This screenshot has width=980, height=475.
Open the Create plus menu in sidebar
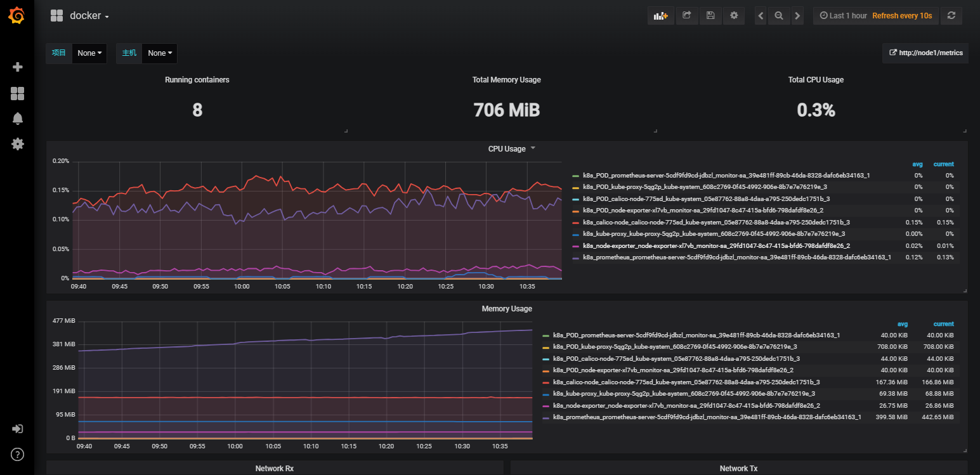tap(18, 67)
